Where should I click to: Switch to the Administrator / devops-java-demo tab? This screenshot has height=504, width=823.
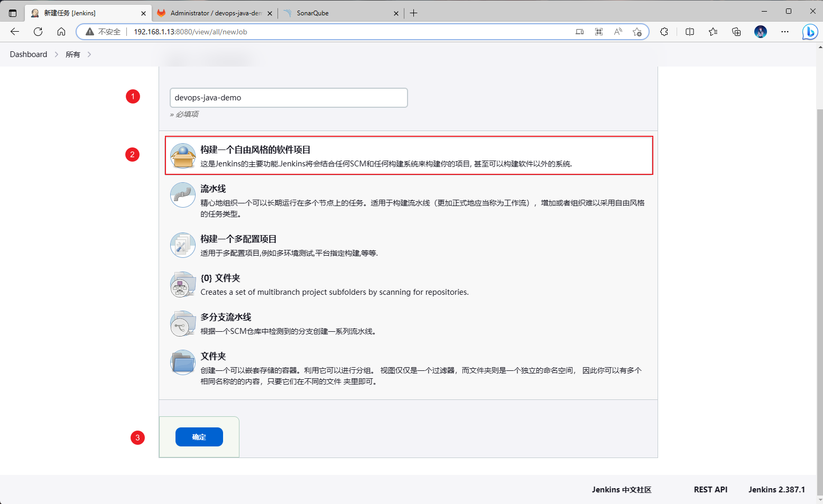(215, 13)
